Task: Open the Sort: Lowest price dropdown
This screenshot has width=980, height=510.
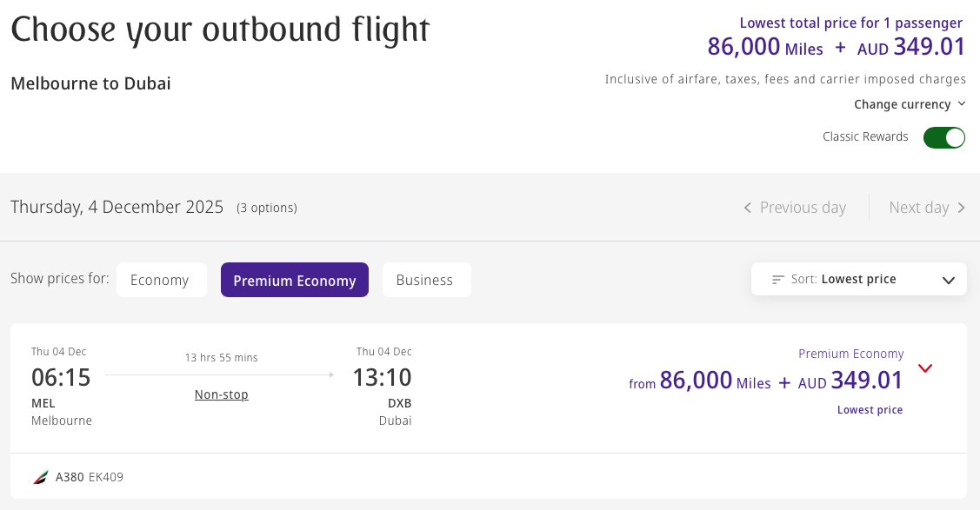Action: (858, 279)
